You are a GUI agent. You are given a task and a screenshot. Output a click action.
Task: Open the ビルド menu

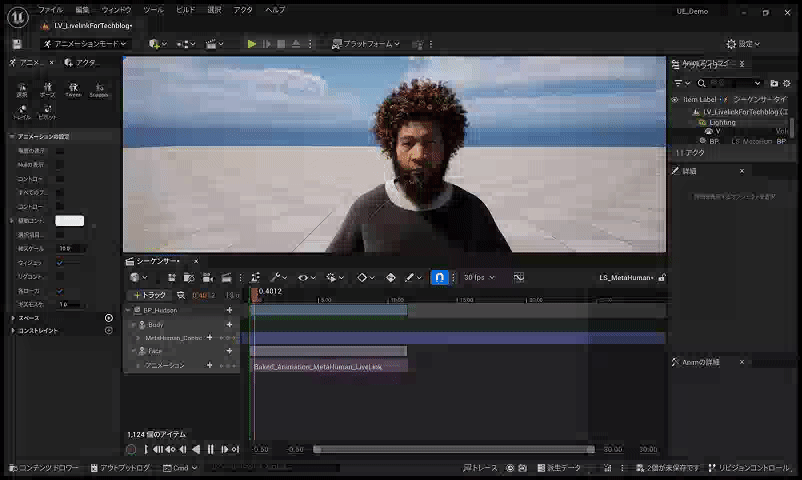(185, 9)
